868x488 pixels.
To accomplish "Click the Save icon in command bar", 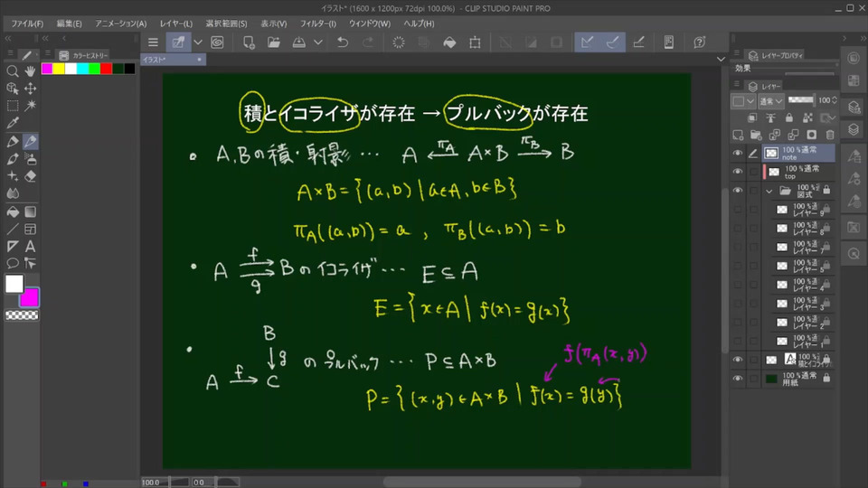I will click(299, 42).
